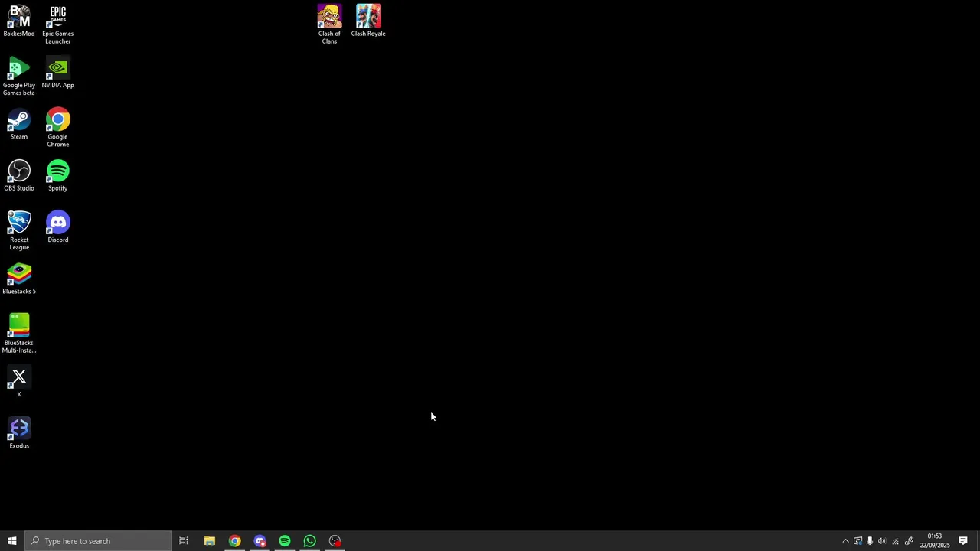The width and height of the screenshot is (980, 551).
Task: Select the BlueStacks 5 desktop icon
Action: point(19,279)
